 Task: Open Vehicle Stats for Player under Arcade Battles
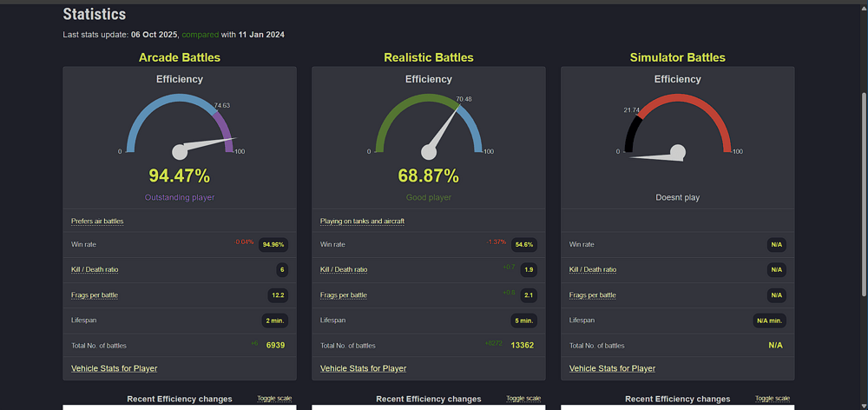[x=114, y=368]
